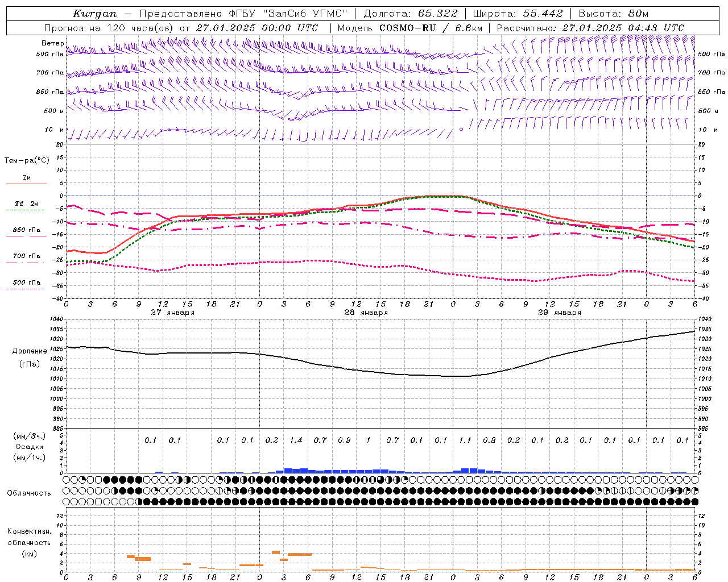
Task: Click the 29 января date label
Action: click(x=560, y=313)
